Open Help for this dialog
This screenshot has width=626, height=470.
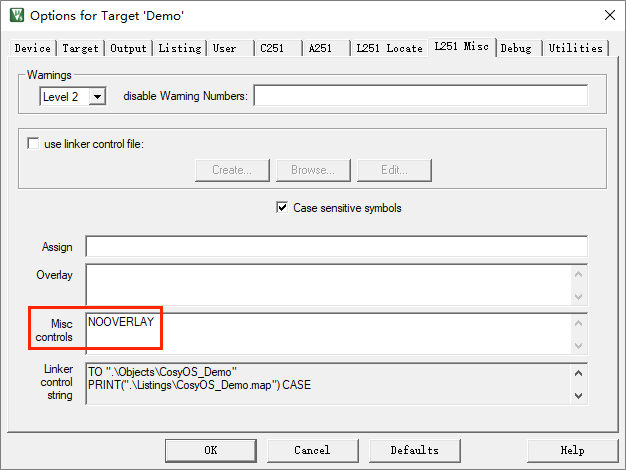coord(572,450)
